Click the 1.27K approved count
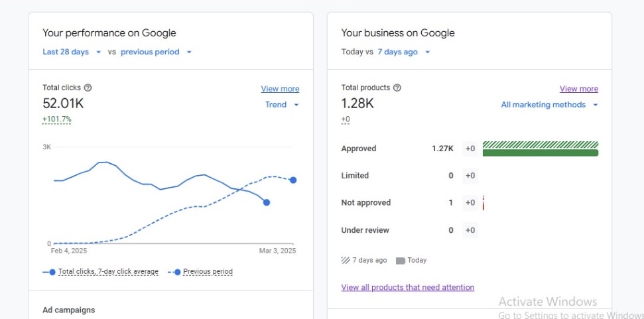644x319 pixels. point(443,149)
